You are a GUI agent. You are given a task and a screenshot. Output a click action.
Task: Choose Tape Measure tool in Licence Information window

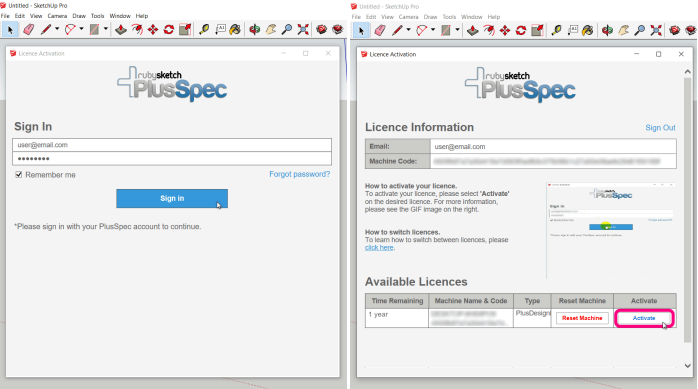click(x=556, y=30)
